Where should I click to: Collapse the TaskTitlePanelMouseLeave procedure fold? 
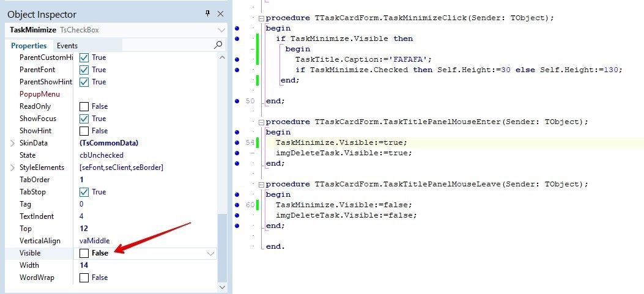coord(261,184)
